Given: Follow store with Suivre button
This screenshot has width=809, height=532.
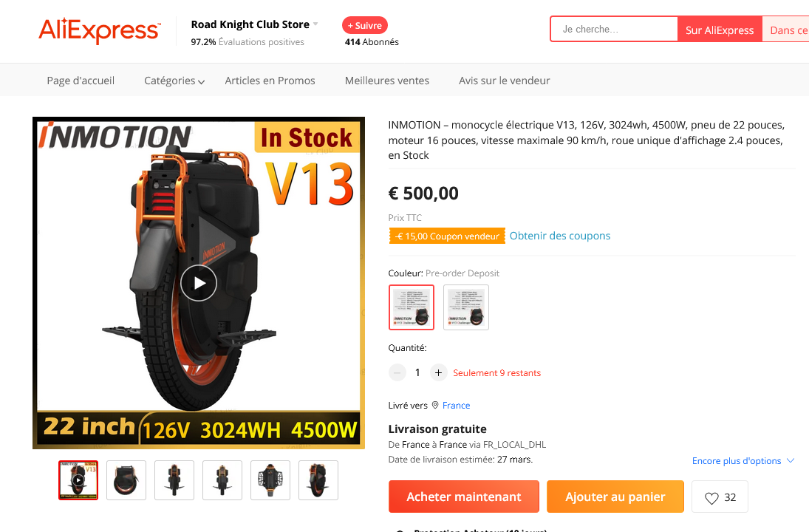Looking at the screenshot, I should click(x=365, y=25).
